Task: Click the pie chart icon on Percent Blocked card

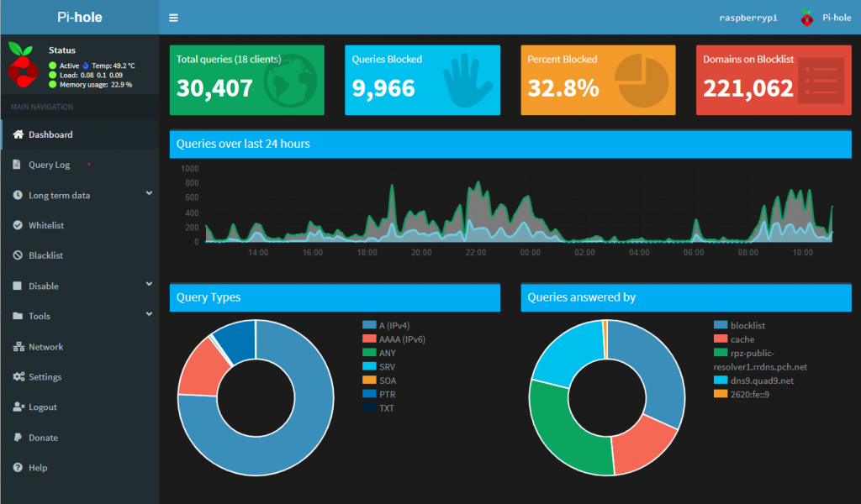Action: [x=642, y=81]
